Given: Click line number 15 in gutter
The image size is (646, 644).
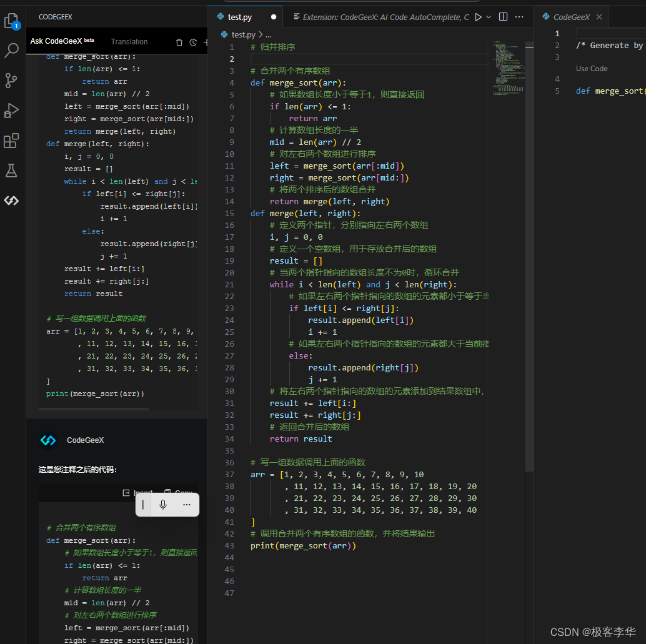Looking at the screenshot, I should (229, 213).
